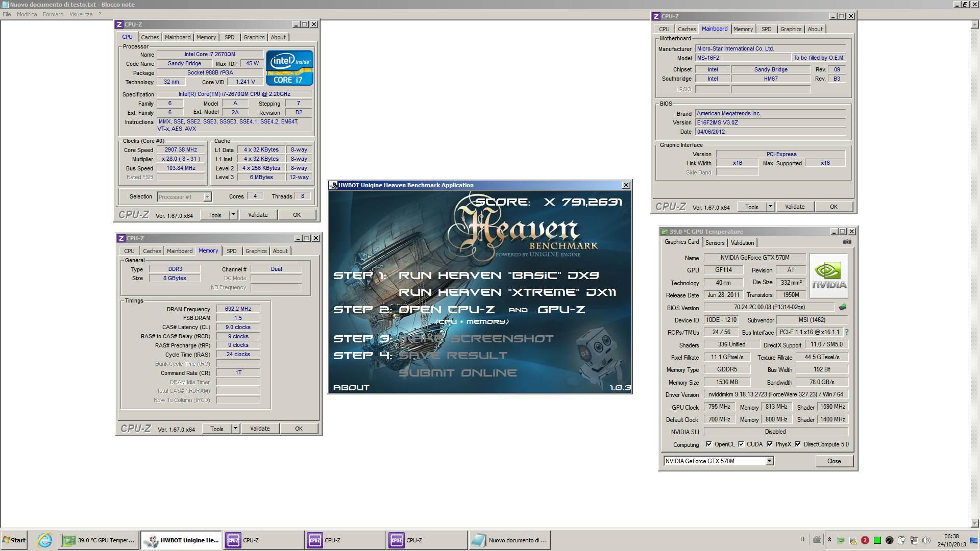980x551 pixels.
Task: Switch to the GPU Temperature taskbar button
Action: (98, 540)
